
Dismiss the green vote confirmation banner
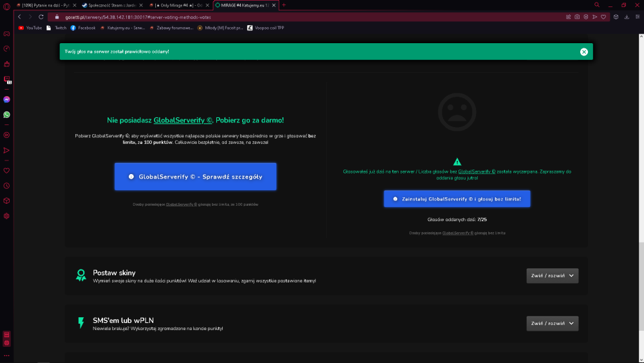pos(584,52)
